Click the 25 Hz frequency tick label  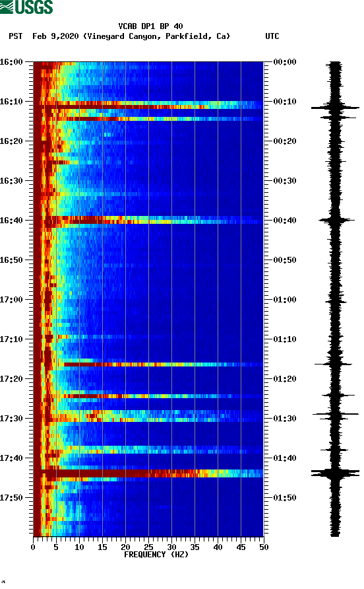[x=148, y=547]
